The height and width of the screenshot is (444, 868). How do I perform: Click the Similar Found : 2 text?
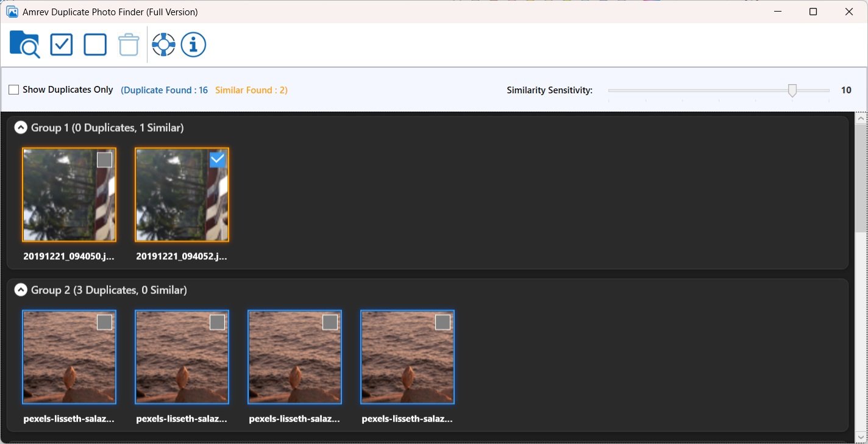coord(252,90)
